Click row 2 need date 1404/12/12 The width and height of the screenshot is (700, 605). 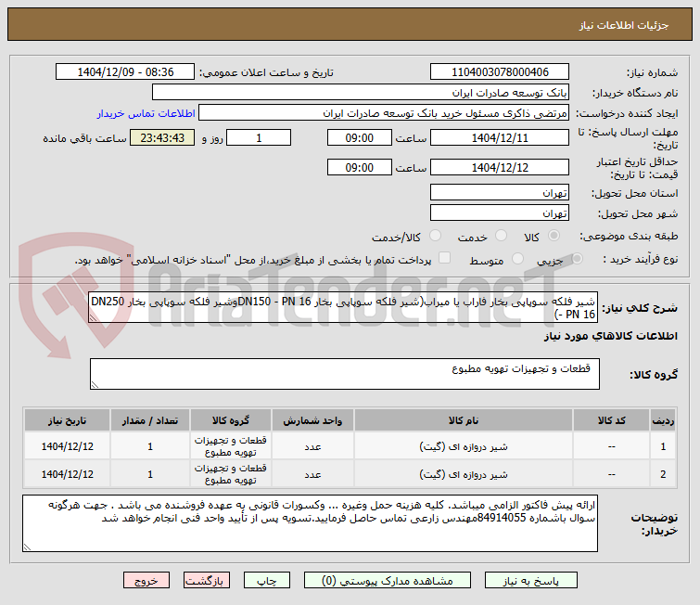[x=68, y=474]
